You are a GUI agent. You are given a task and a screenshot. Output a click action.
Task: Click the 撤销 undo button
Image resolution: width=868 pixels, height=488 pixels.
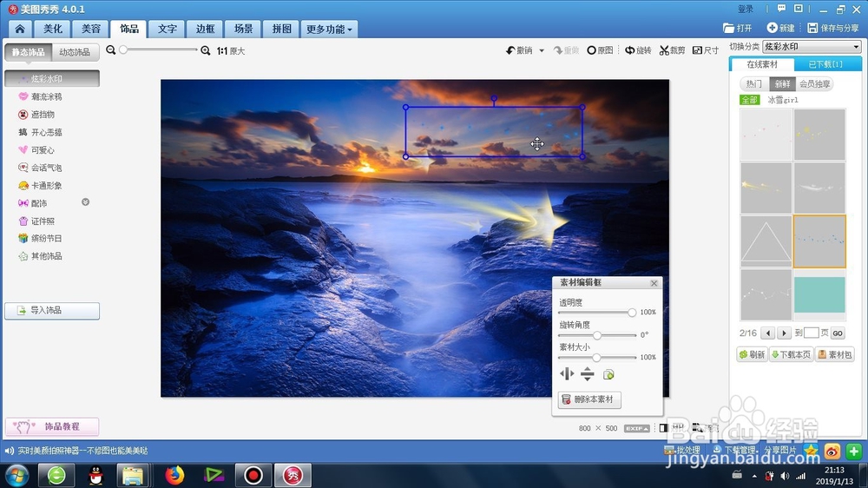pyautogui.click(x=519, y=50)
